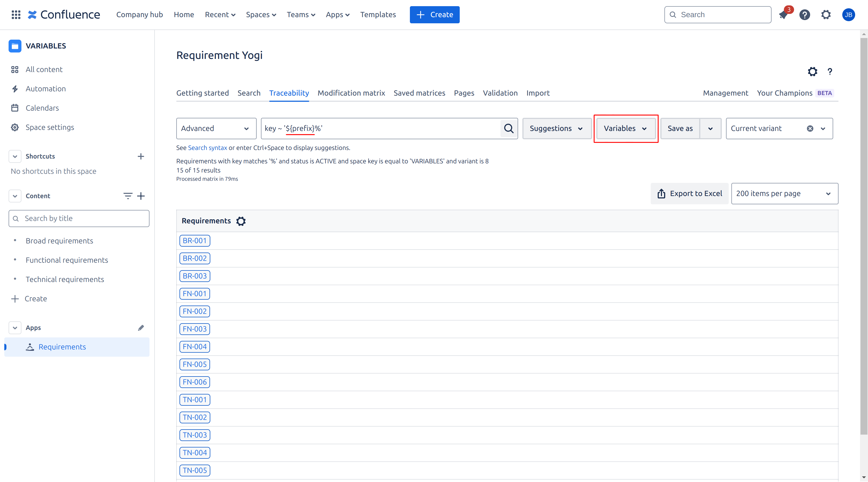Screen dimensions: 868x482
Task: Clear the Current variant selection
Action: tap(810, 128)
